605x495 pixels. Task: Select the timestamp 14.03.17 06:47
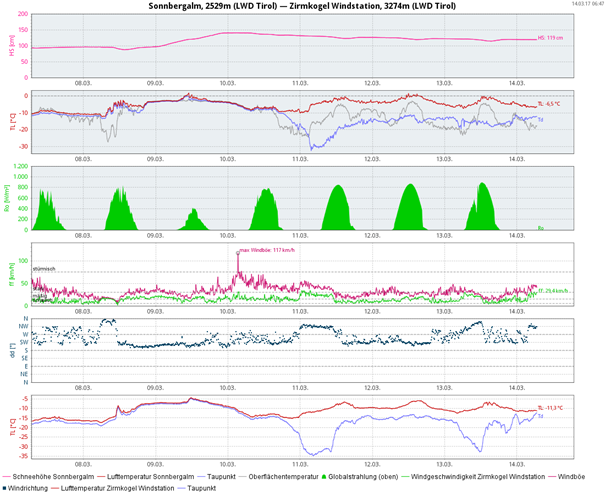click(588, 3)
